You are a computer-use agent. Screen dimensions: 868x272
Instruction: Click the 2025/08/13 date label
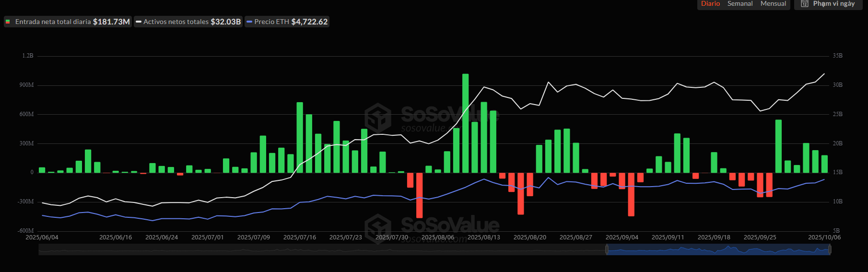click(x=484, y=237)
